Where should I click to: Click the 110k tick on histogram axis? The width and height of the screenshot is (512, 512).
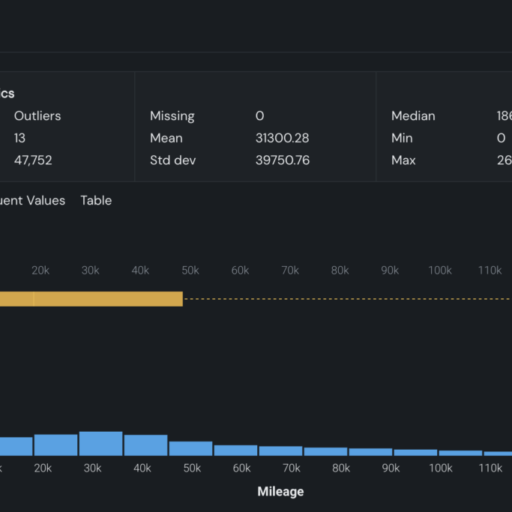coord(490,468)
